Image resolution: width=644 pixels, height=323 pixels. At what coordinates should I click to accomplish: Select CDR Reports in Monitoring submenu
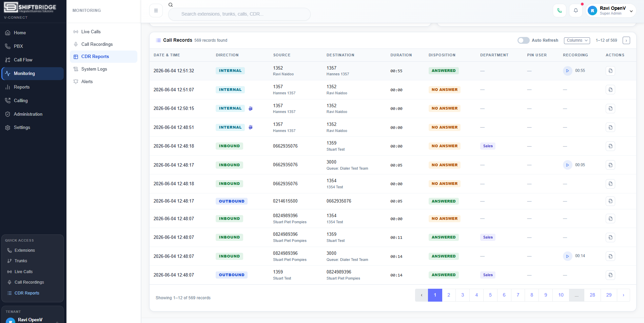pyautogui.click(x=103, y=57)
